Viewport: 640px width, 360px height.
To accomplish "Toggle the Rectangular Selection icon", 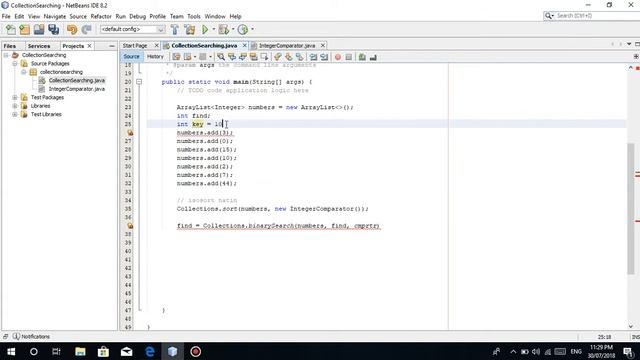I will (x=264, y=57).
